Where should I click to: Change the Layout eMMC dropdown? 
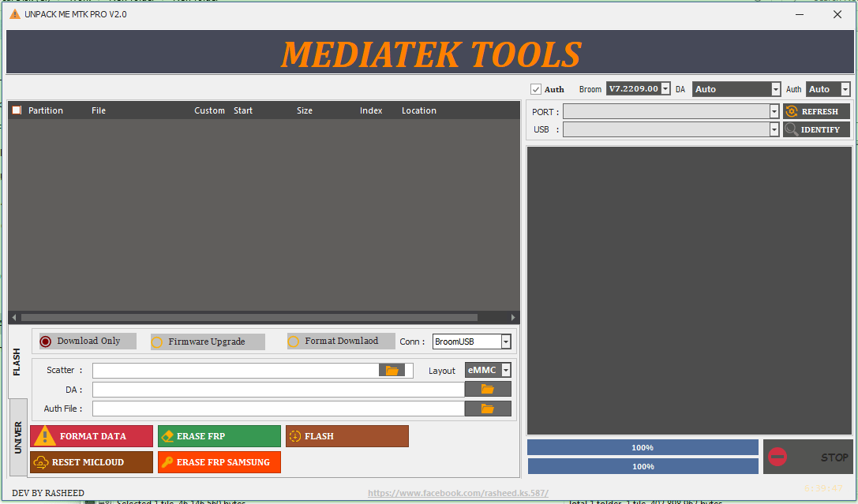(487, 369)
